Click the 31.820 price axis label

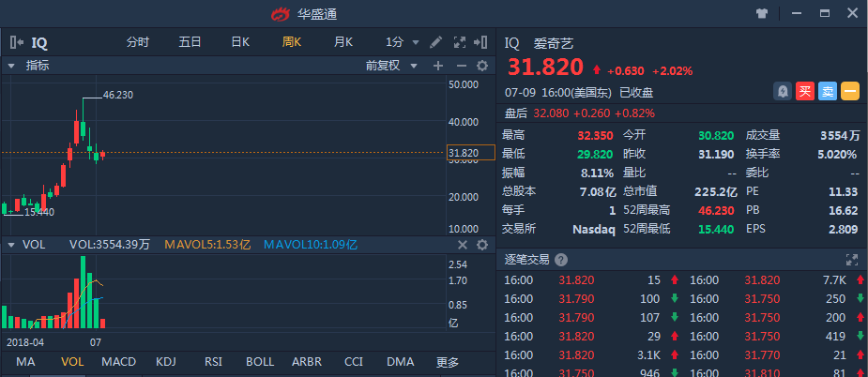[x=470, y=153]
